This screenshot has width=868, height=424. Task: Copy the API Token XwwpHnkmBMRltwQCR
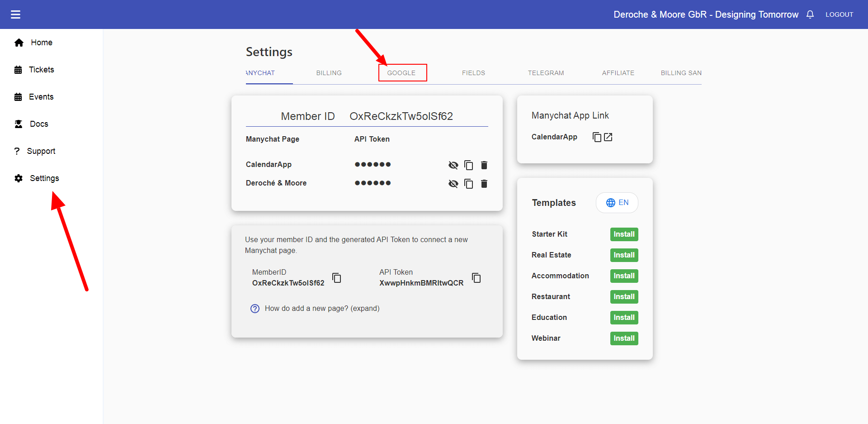[x=476, y=278]
